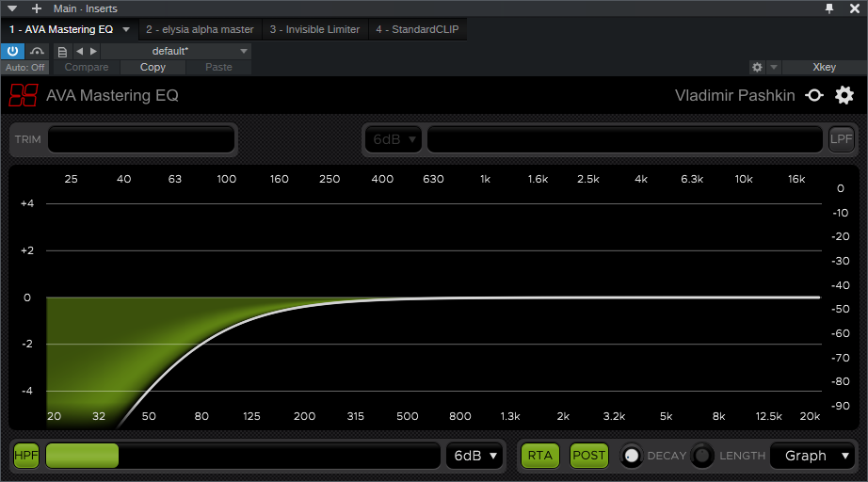This screenshot has height=482, width=868.
Task: Click the HPF frequency slider bar
Action: 243,456
